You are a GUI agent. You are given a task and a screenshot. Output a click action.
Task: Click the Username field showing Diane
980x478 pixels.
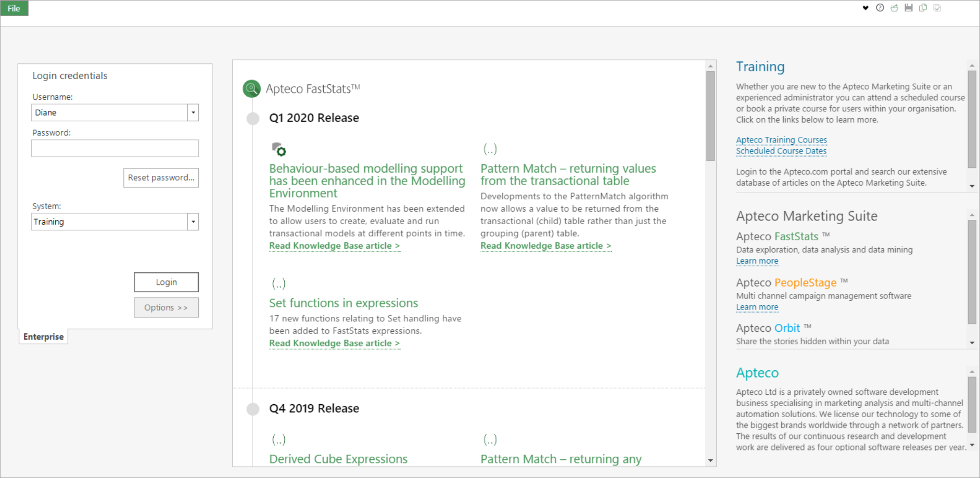(109, 112)
